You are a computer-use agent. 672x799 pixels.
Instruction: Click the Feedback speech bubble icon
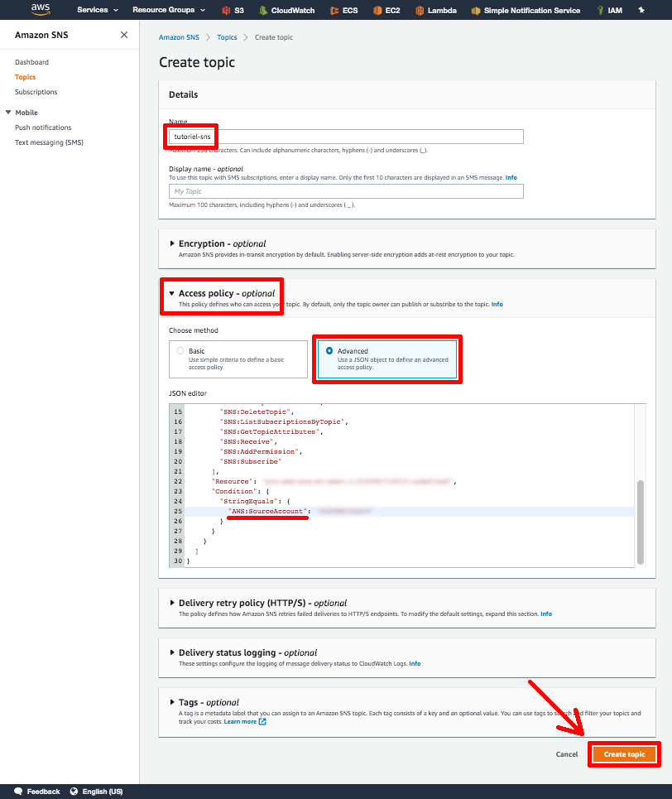click(18, 792)
